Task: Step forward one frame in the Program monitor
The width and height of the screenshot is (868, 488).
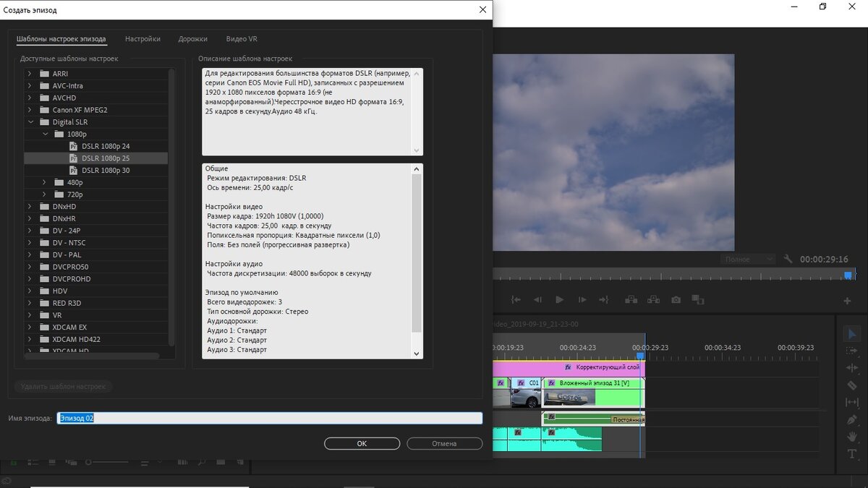Action: tap(582, 299)
